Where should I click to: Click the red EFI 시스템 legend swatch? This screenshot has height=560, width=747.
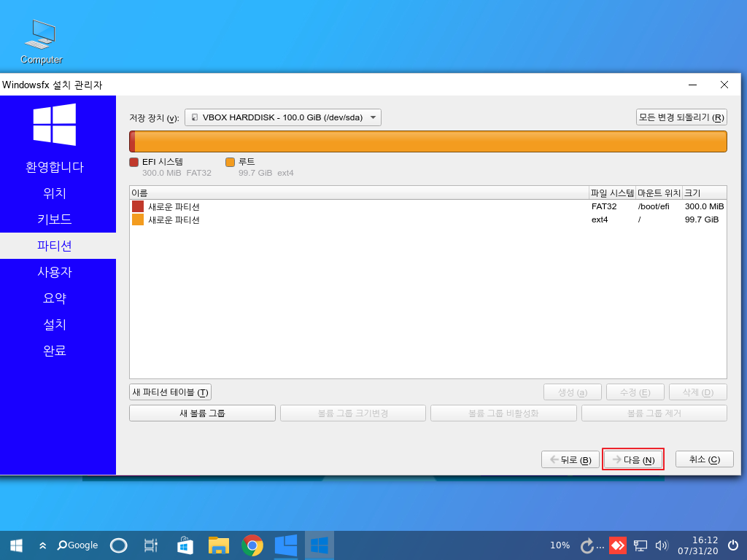pos(134,162)
